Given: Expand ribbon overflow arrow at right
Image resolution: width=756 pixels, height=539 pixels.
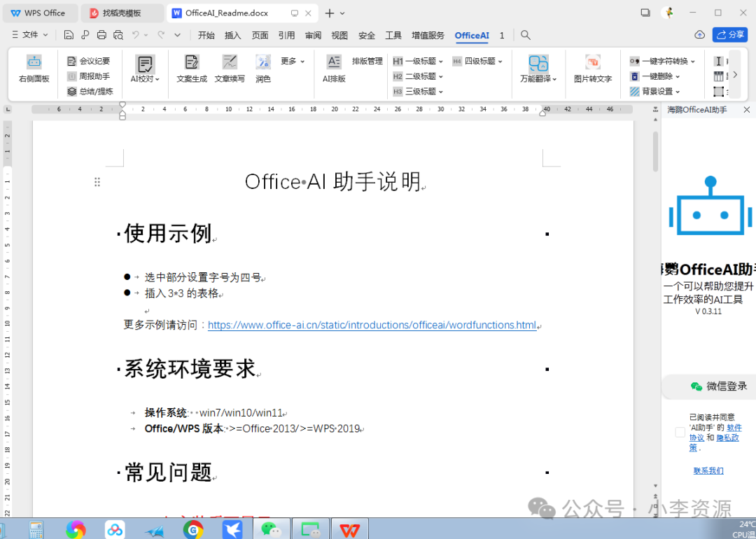Looking at the screenshot, I should 735,75.
